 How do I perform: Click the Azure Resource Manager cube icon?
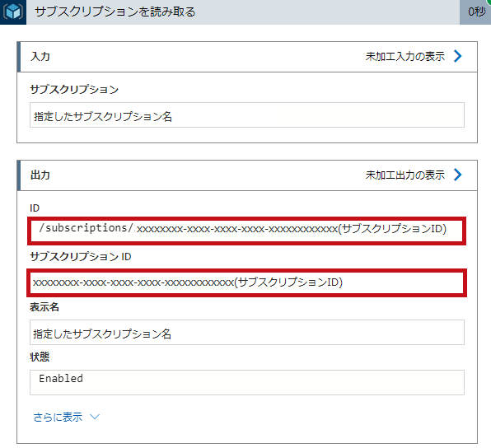(13, 12)
